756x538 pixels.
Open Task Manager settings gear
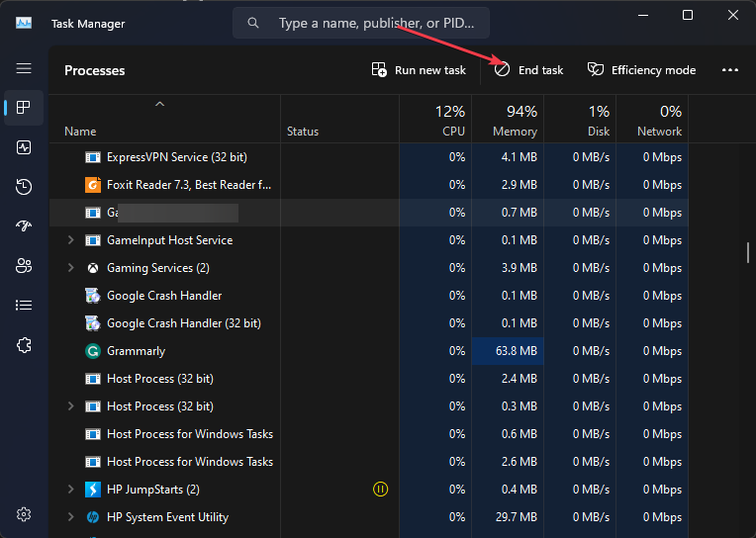point(24,514)
